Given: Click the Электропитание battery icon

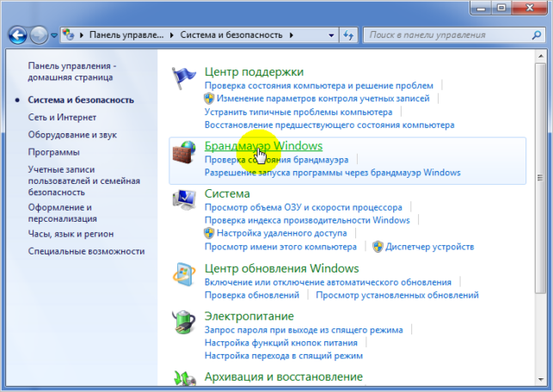Looking at the screenshot, I should point(184,322).
